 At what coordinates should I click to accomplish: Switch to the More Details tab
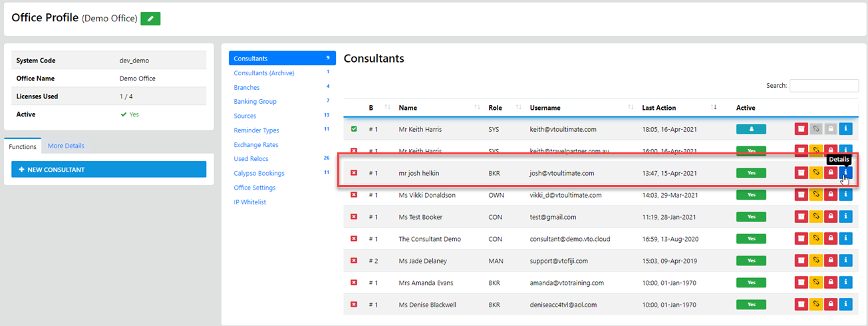[x=66, y=146]
